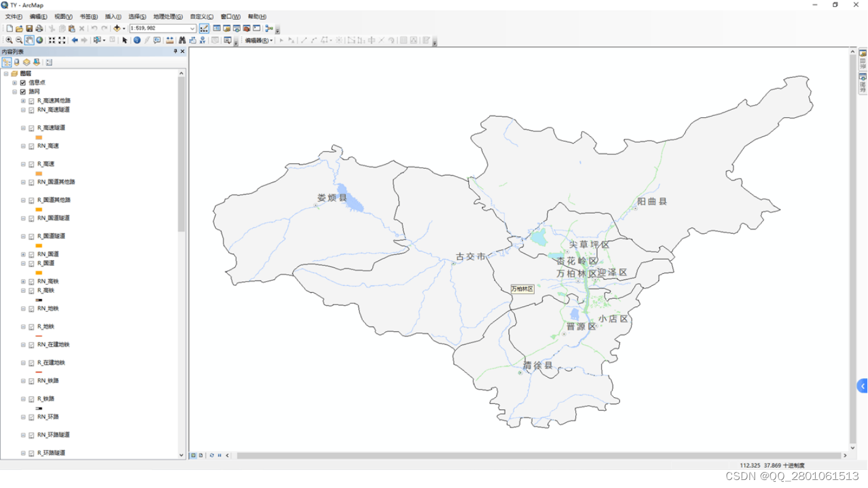Go back to previous extent arrow
The width and height of the screenshot is (868, 488).
tap(75, 40)
